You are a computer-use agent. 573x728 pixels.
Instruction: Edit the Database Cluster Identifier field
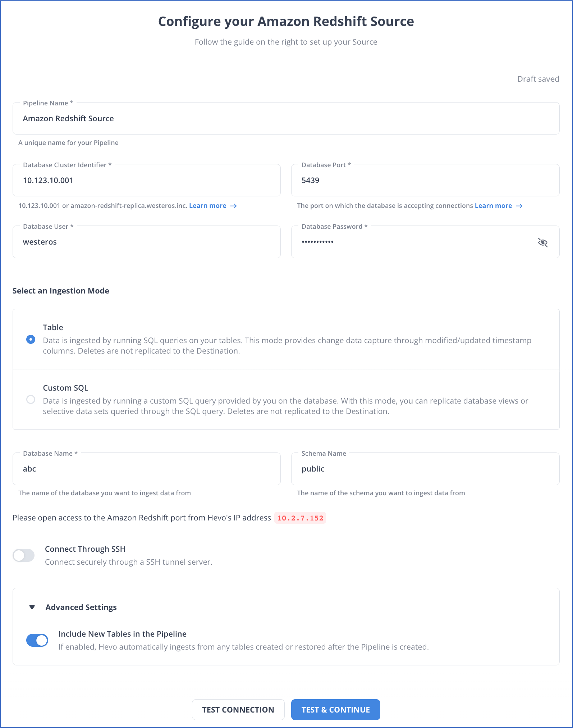point(147,180)
